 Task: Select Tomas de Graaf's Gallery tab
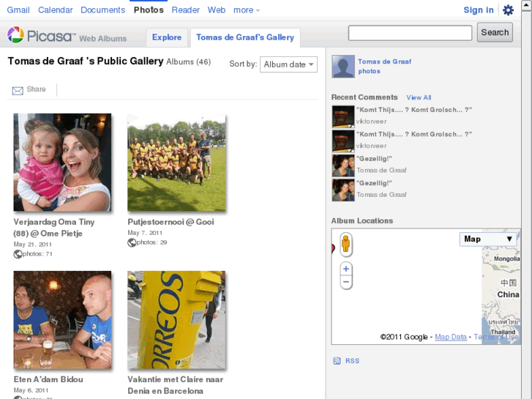tap(245, 37)
